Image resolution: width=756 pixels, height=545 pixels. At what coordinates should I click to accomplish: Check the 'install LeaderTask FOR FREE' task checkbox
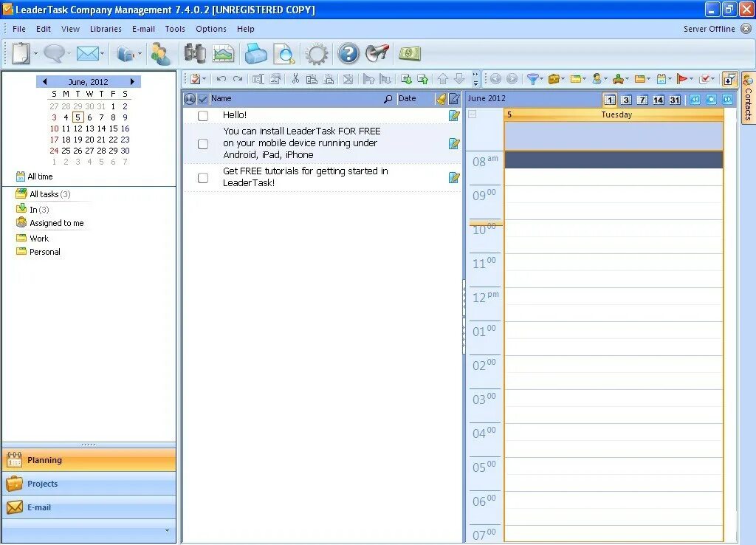pos(203,144)
